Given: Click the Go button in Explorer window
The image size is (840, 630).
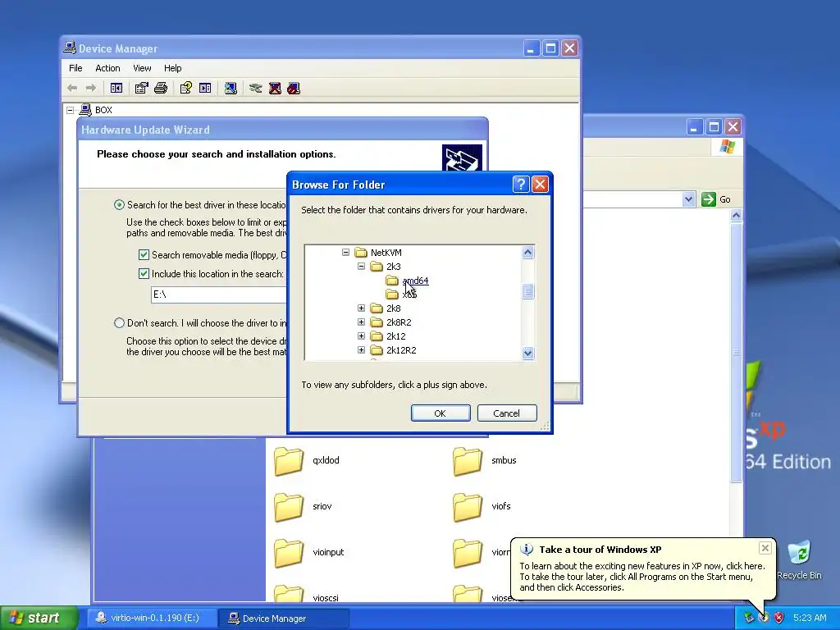Looking at the screenshot, I should click(715, 199).
